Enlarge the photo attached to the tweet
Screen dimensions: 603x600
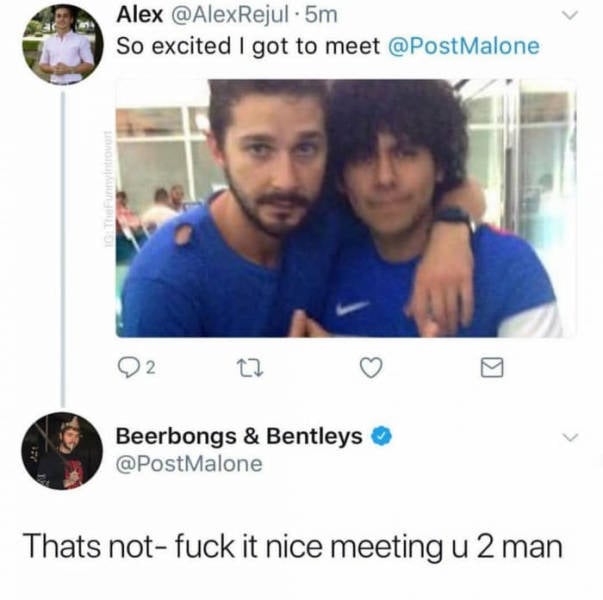345,208
